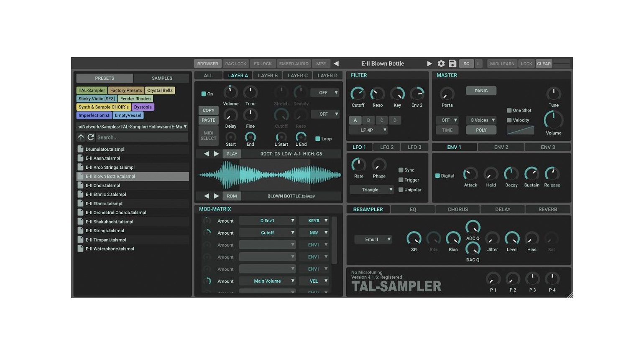Click the MIDI LEARN button
Viewport: 644px width, 355px height.
(502, 63)
